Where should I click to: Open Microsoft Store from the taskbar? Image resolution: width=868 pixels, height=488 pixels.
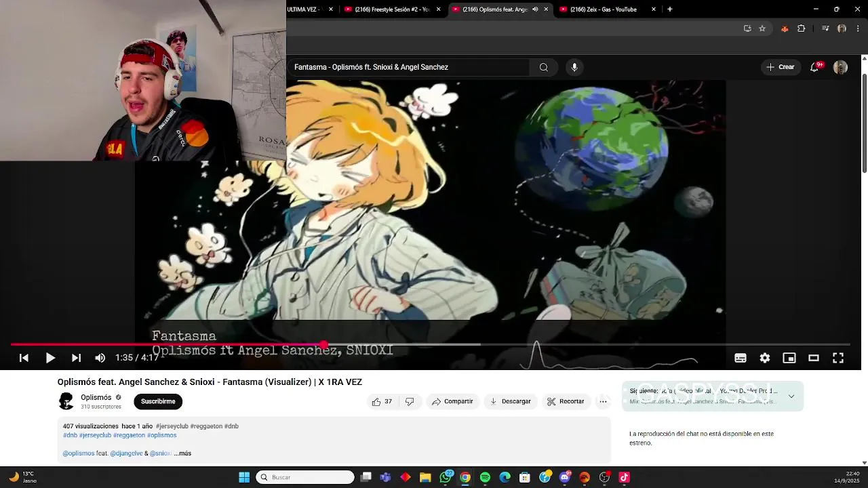(x=525, y=477)
